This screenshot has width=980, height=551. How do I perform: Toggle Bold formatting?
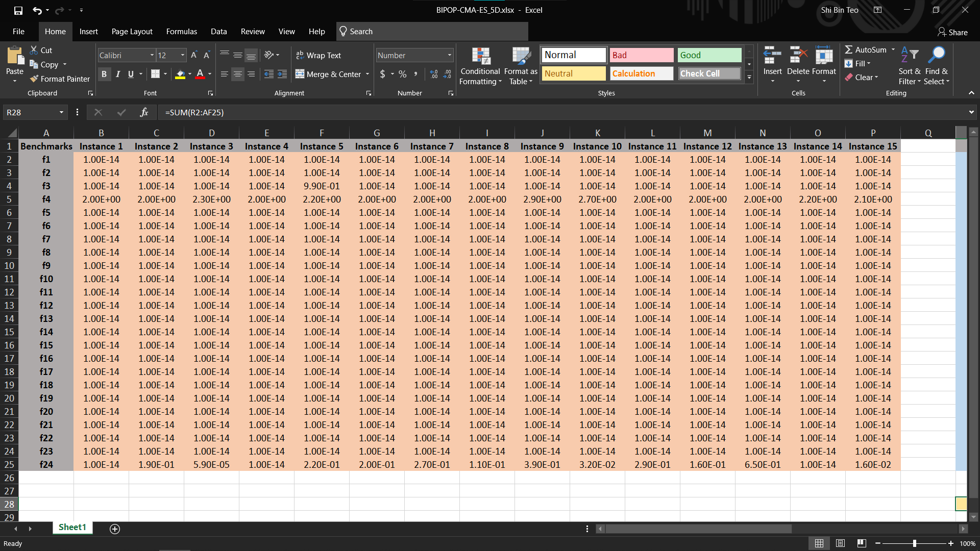(x=104, y=74)
